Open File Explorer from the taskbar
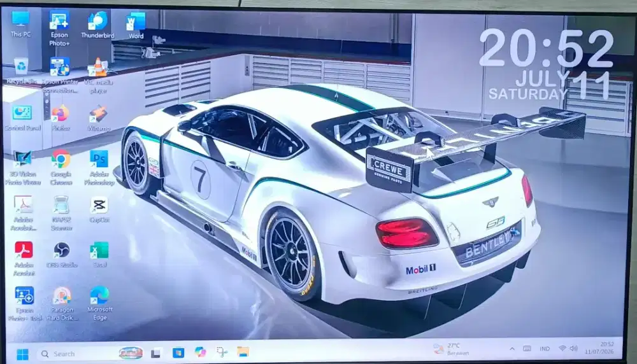 point(243,353)
